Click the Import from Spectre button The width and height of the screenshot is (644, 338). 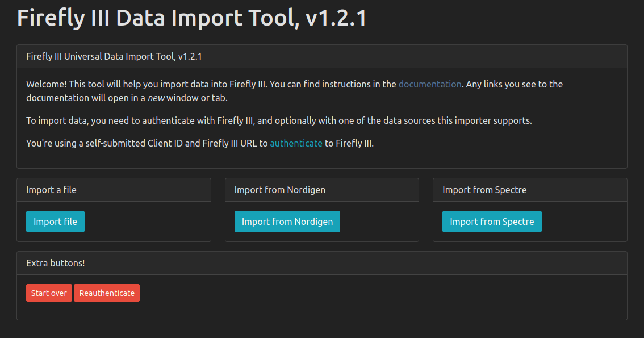(x=492, y=222)
